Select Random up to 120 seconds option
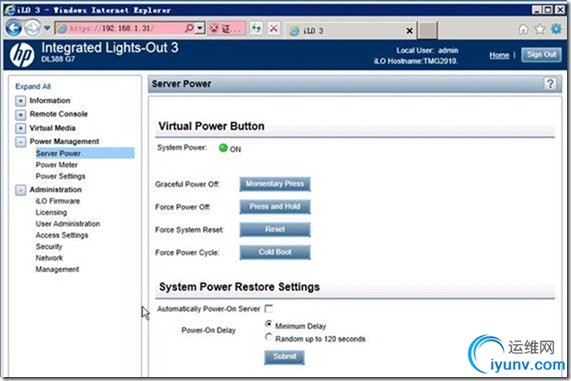 [268, 337]
